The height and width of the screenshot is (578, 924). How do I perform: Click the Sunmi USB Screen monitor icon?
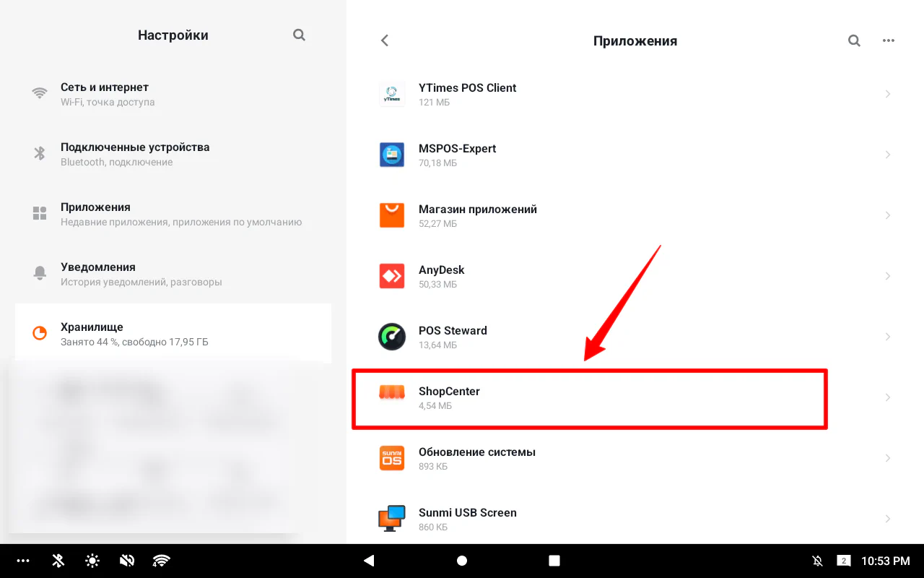[392, 519]
